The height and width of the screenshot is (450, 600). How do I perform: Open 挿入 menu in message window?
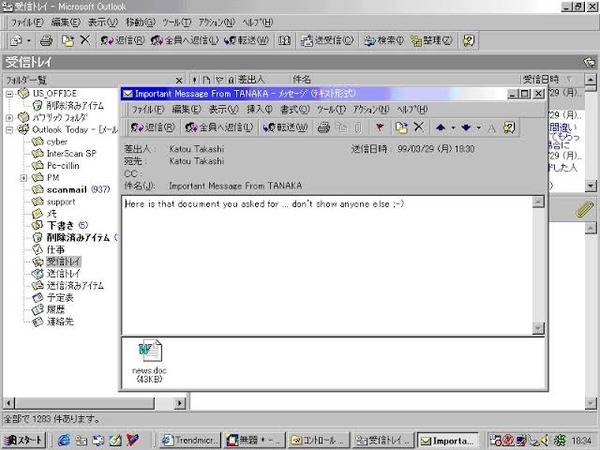click(x=259, y=109)
